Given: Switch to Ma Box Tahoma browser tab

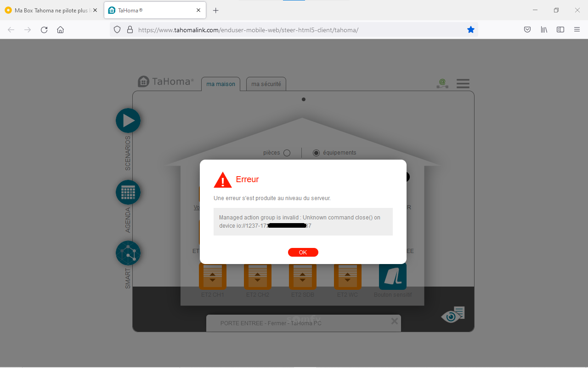Looking at the screenshot, I should (51, 11).
